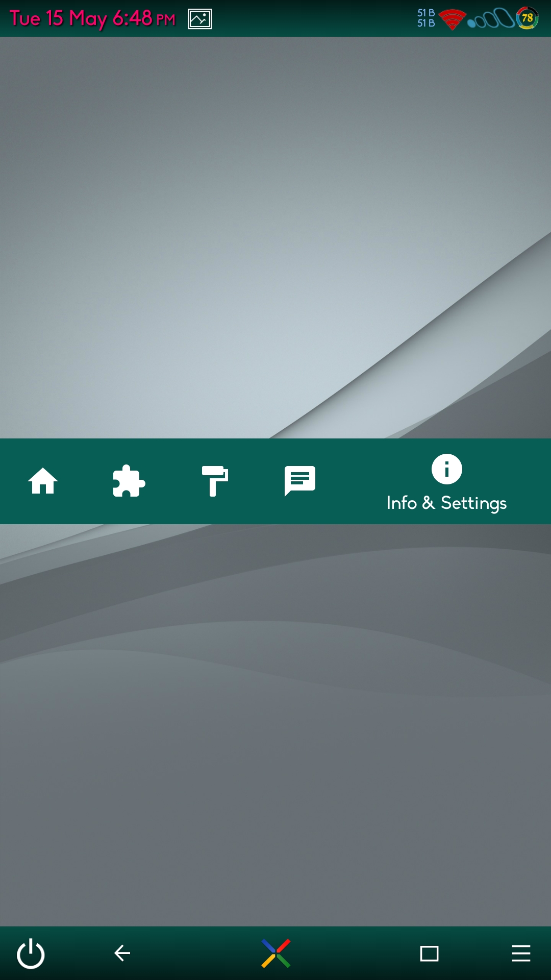Open the Home tab icon
Screen dimensions: 551x980
point(43,481)
